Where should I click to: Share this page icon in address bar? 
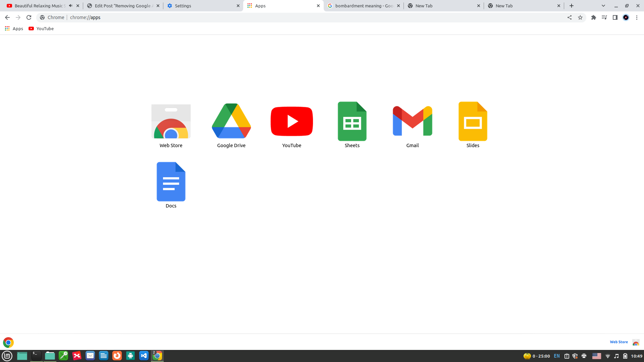(x=570, y=17)
